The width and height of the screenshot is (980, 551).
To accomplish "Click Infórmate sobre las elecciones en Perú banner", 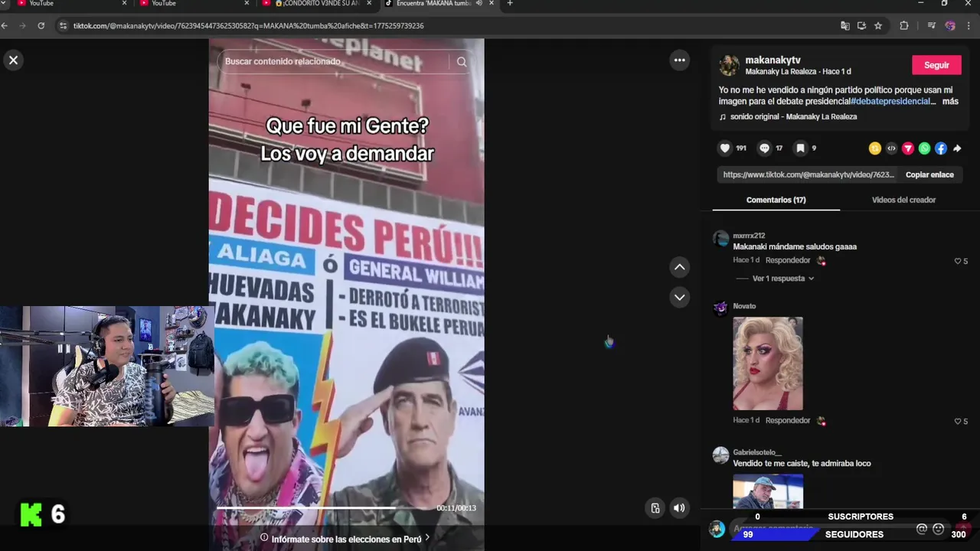I will tap(345, 539).
